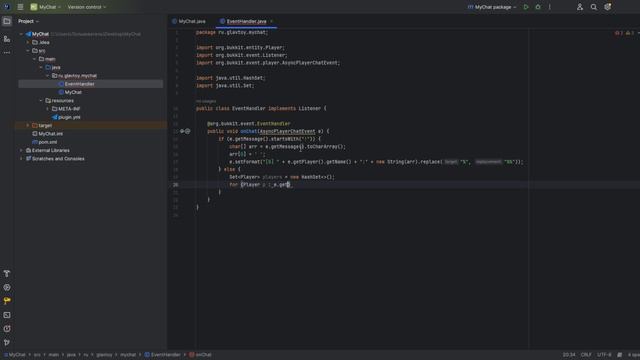Open the Git tool window icon
This screenshot has width=640, height=360.
[7, 342]
